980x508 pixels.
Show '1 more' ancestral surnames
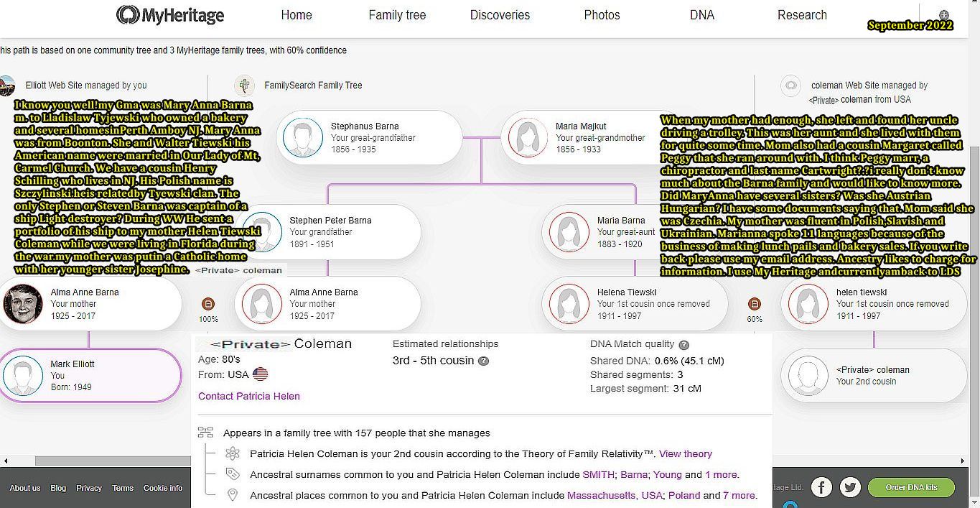tap(721, 475)
